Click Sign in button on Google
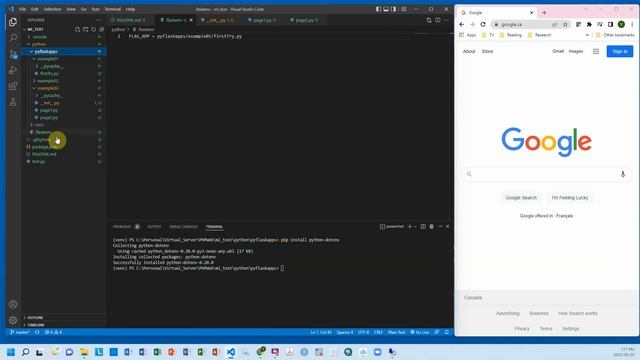This screenshot has height=360, width=640. click(x=620, y=51)
